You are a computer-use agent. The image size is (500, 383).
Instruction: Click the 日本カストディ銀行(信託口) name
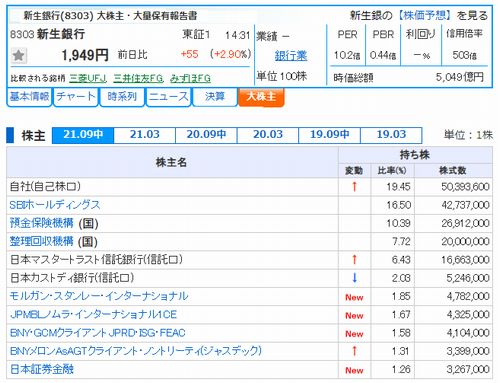click(72, 278)
